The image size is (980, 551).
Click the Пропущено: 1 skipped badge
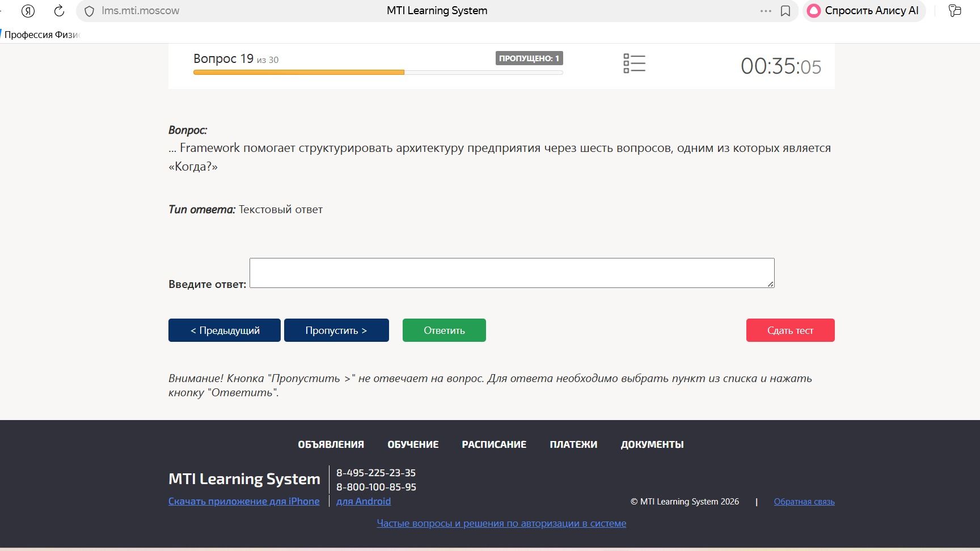529,58
